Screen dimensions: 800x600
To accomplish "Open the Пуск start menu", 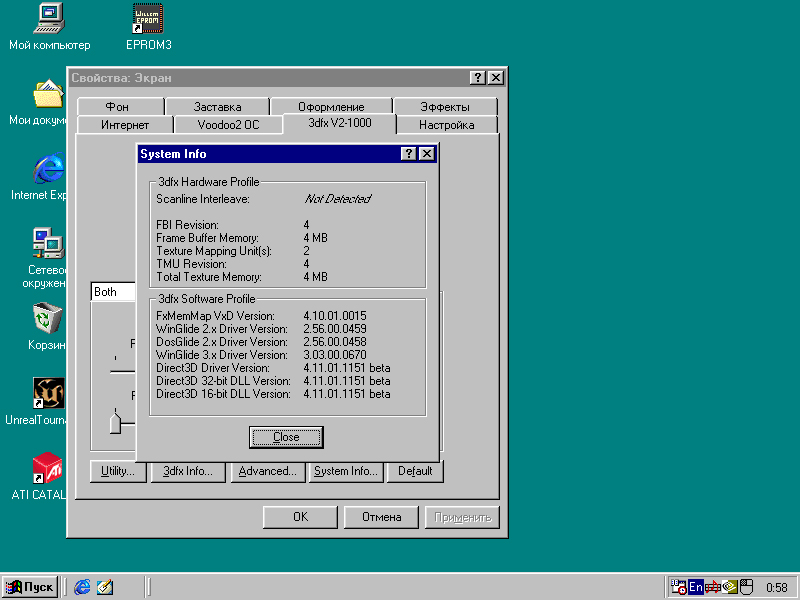I will (30, 587).
